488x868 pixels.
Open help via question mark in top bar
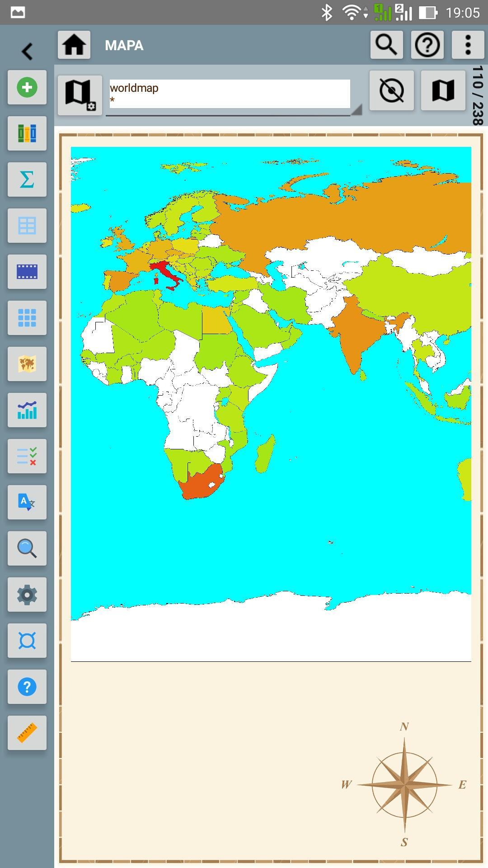point(427,45)
